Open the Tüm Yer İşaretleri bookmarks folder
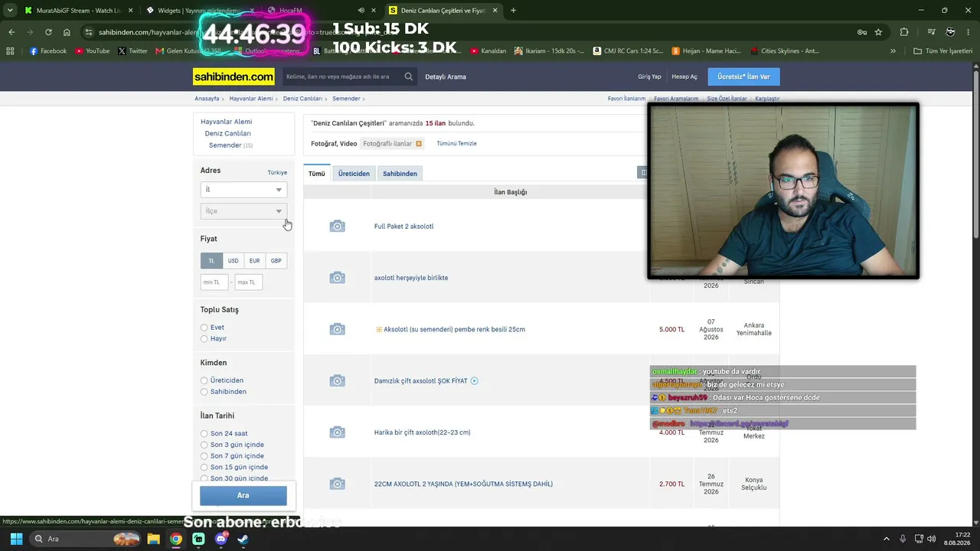Screen dimensions: 980x551 pos(943,51)
